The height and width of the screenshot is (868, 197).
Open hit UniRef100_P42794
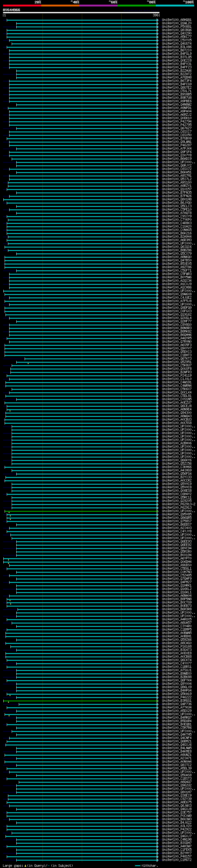(177, 121)
